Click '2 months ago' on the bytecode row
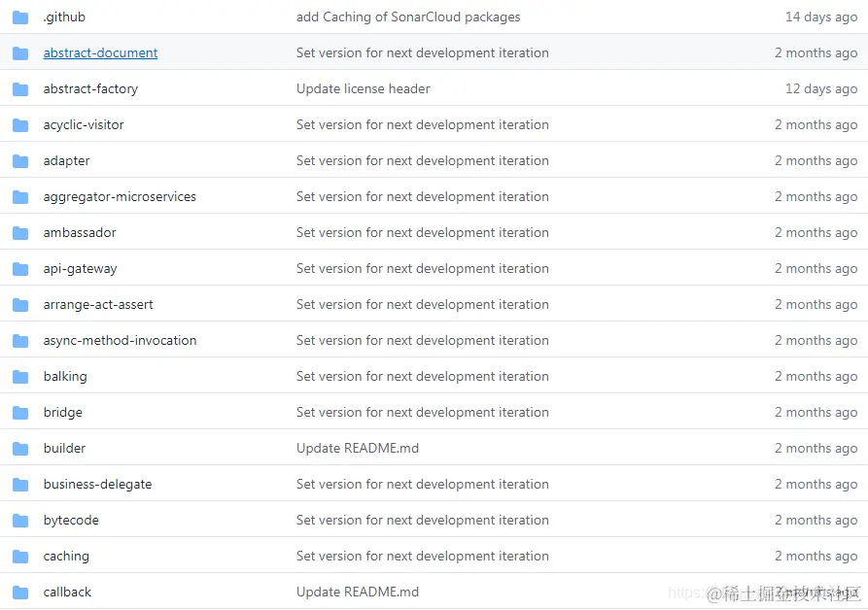The height and width of the screenshot is (610, 868). [816, 521]
